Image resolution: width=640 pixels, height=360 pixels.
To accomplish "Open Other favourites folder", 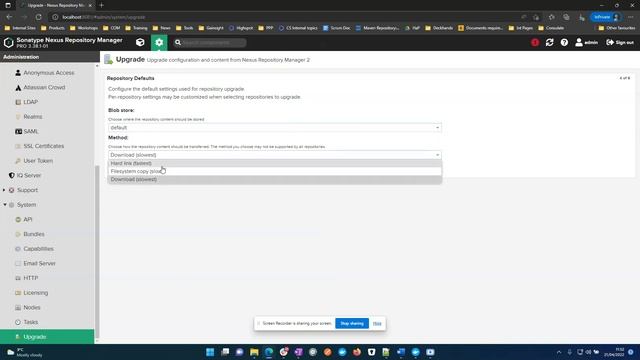I will click(616, 28).
